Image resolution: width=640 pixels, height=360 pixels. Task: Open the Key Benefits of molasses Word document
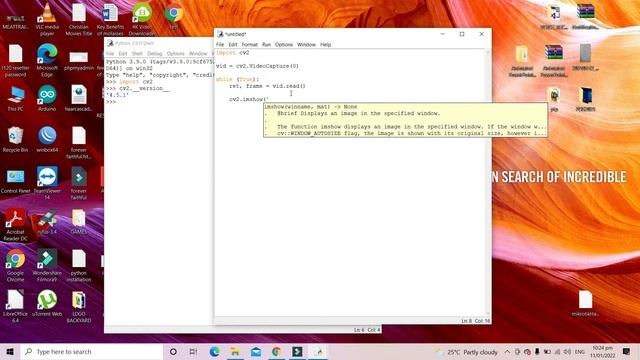110,19
